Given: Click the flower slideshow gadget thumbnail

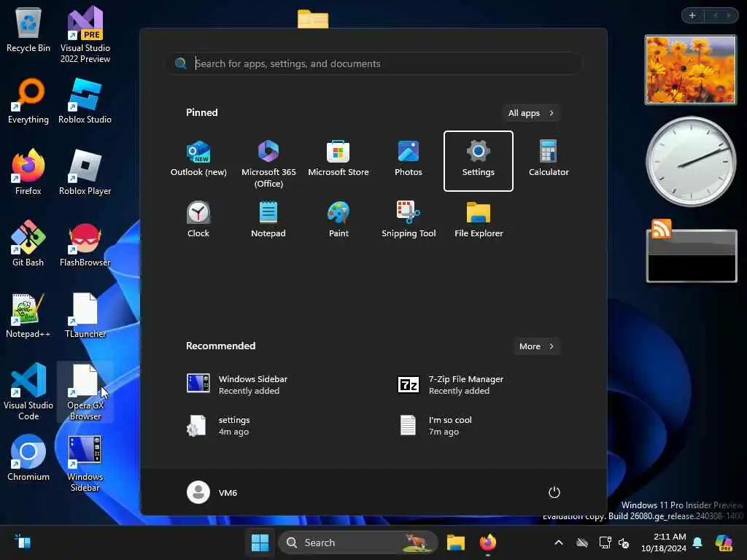Looking at the screenshot, I should point(691,69).
